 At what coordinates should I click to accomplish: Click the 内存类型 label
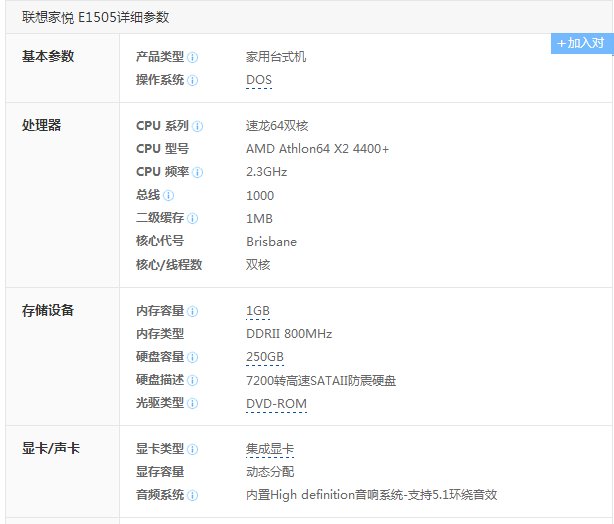point(160,334)
